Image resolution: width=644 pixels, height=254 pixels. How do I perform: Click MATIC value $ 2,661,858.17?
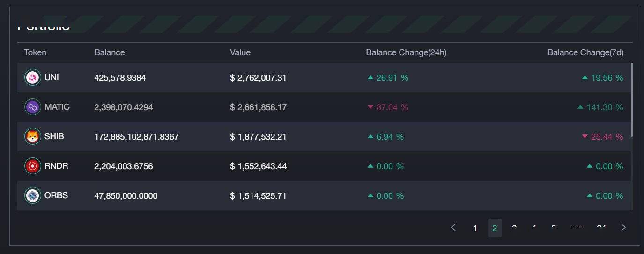(258, 107)
